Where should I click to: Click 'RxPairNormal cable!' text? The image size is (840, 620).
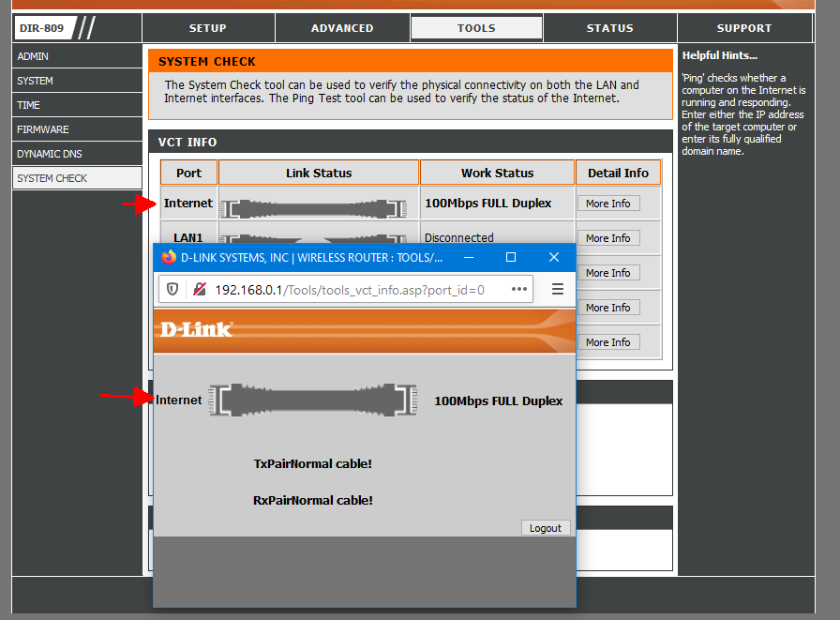point(313,500)
